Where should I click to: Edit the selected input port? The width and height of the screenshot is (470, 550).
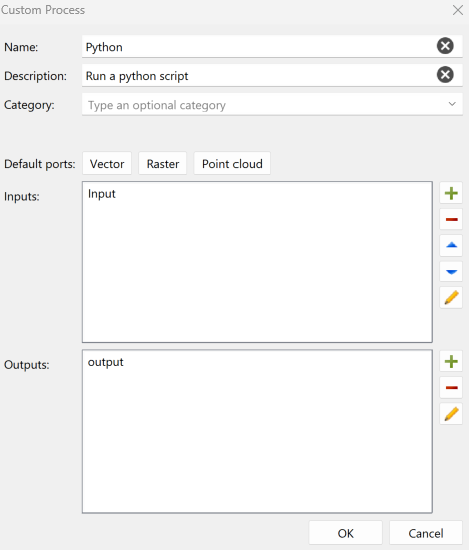coord(451,297)
